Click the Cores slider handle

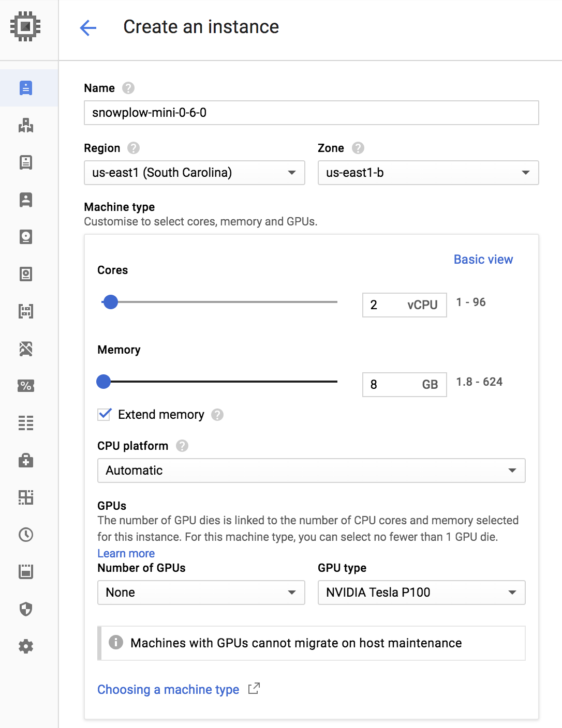(x=111, y=302)
